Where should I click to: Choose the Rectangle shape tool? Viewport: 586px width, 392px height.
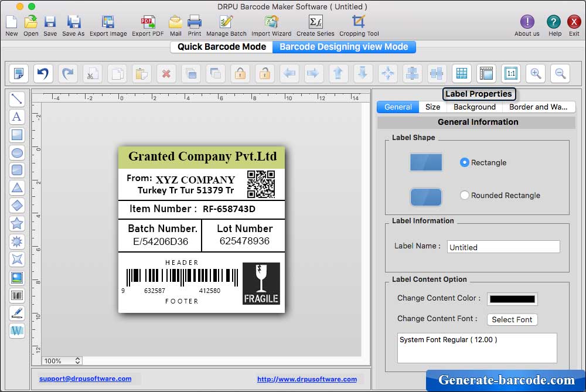click(17, 135)
